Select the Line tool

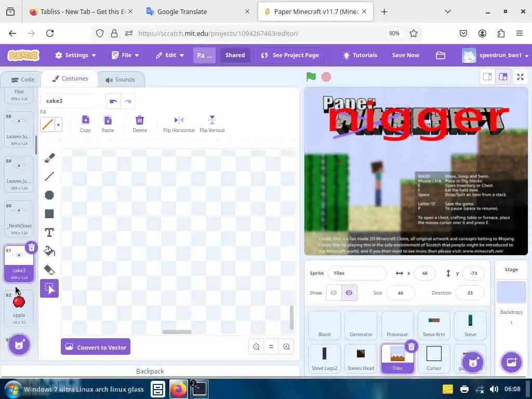49,177
